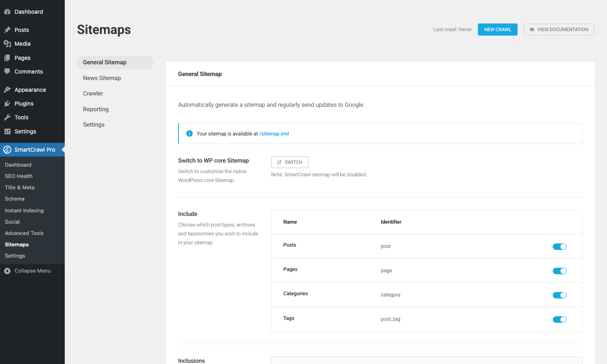607x364 pixels.
Task: Click the Plugins plug icon
Action: [7, 104]
